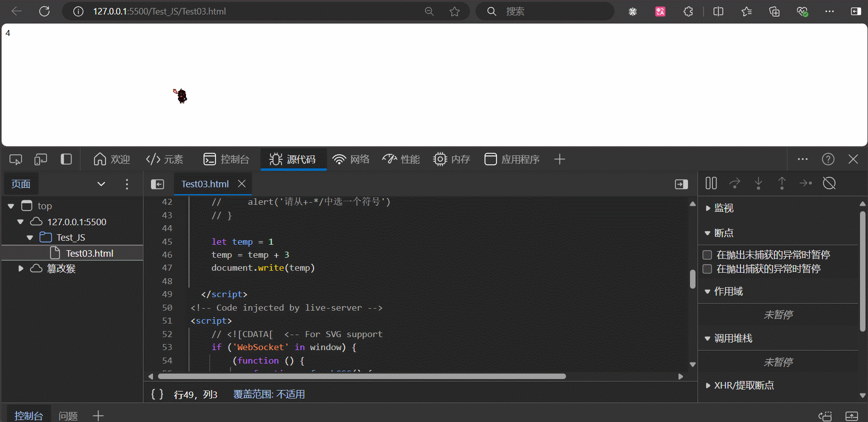Click the pause script execution icon
Screen dimensions: 868x422
[711, 183]
